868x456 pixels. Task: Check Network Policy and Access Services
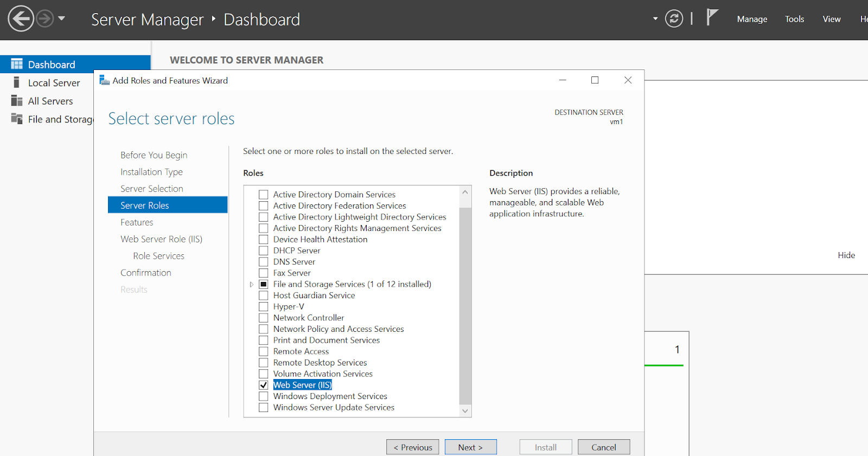point(264,329)
